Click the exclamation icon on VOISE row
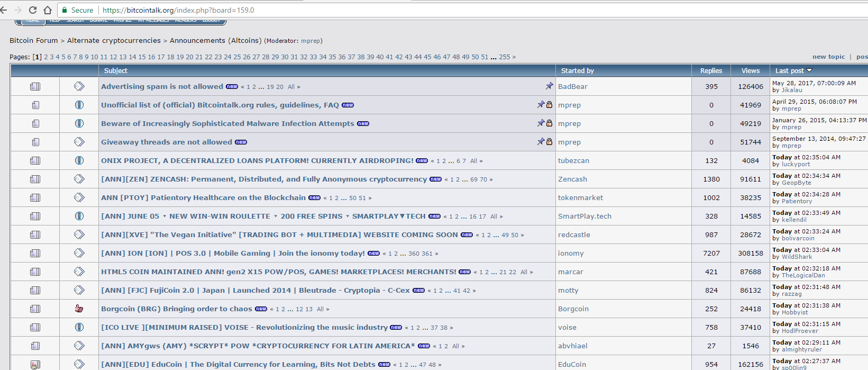This screenshot has width=868, height=370. (x=79, y=327)
